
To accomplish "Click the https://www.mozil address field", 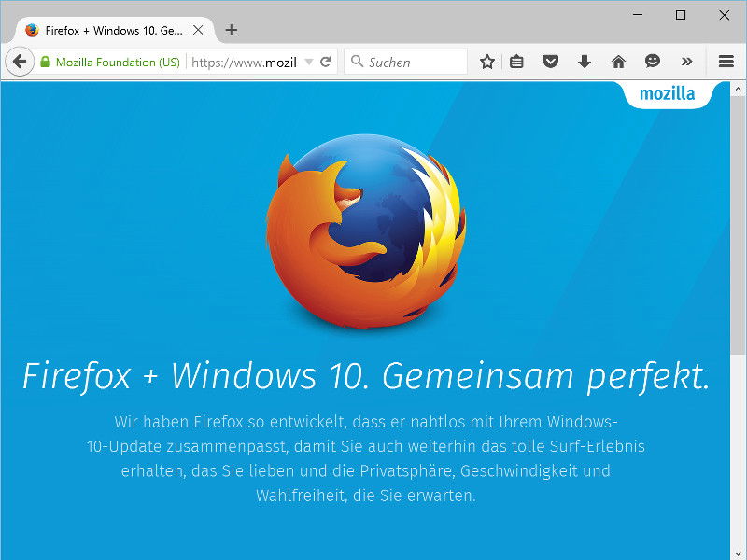I will click(244, 63).
